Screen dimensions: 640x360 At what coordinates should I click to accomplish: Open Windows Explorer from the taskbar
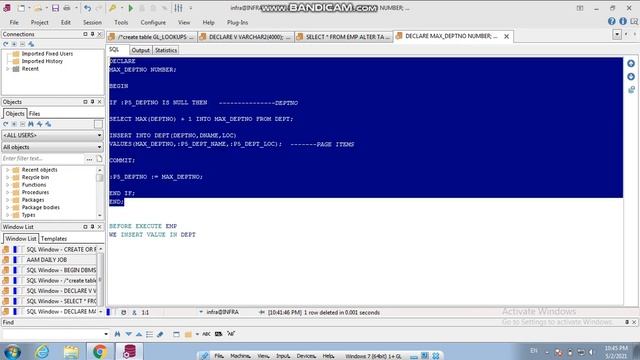[x=71, y=351]
